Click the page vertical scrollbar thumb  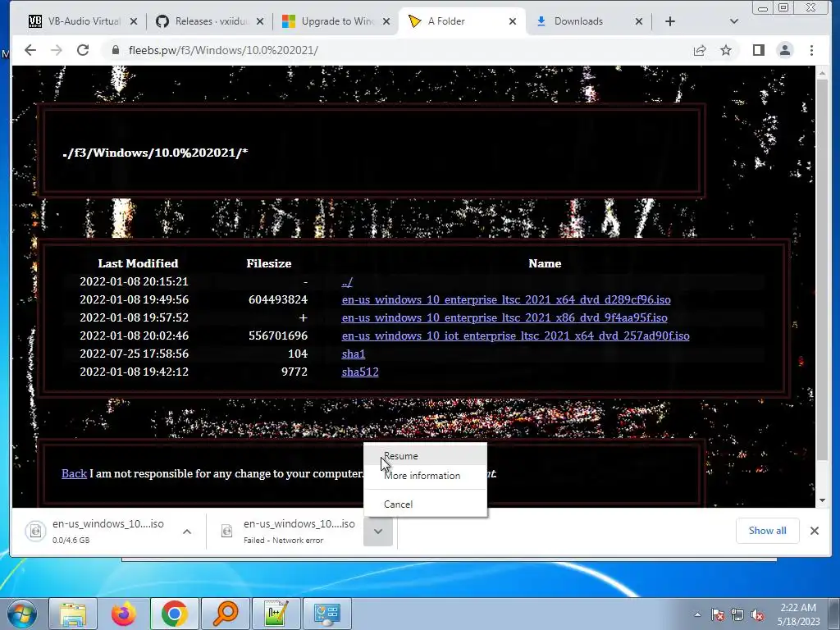pos(822,268)
